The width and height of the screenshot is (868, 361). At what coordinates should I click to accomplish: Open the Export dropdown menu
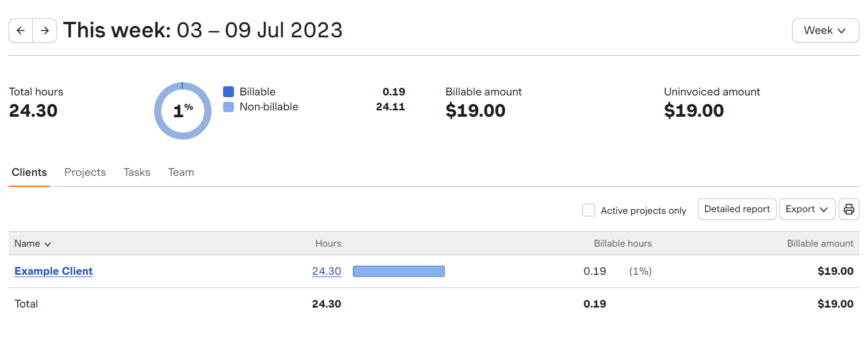click(x=807, y=209)
